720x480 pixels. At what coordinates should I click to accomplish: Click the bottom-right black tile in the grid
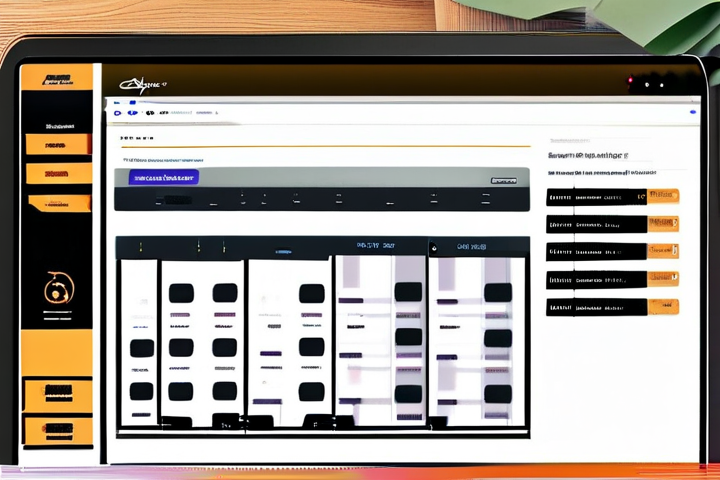[497, 393]
